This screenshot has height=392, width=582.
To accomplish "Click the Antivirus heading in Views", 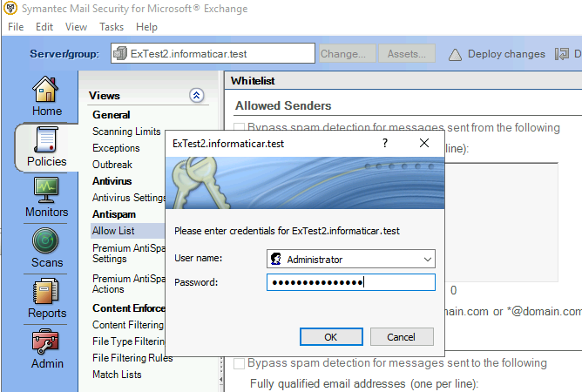I will (112, 181).
